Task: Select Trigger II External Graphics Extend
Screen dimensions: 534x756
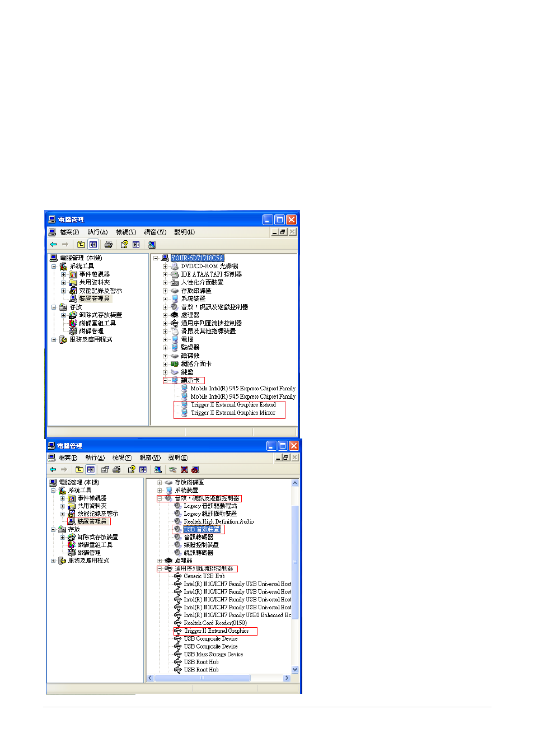Action: 233,404
